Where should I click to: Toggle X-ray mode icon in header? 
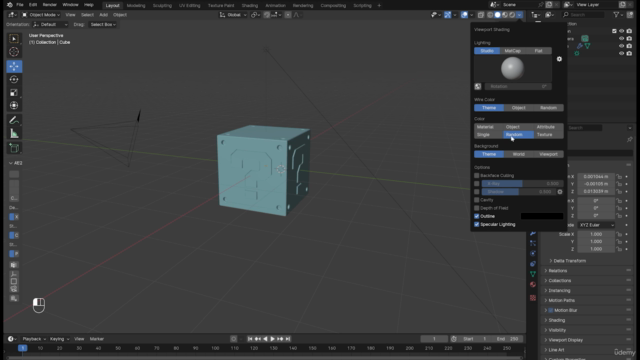point(481,15)
